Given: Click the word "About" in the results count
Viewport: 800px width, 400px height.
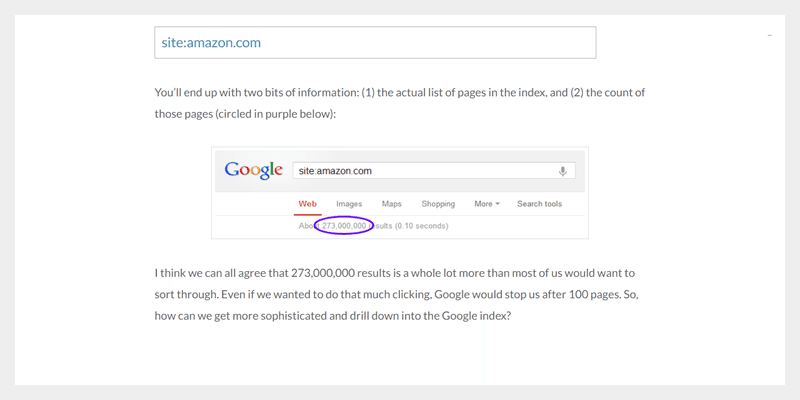Looking at the screenshot, I should point(309,226).
